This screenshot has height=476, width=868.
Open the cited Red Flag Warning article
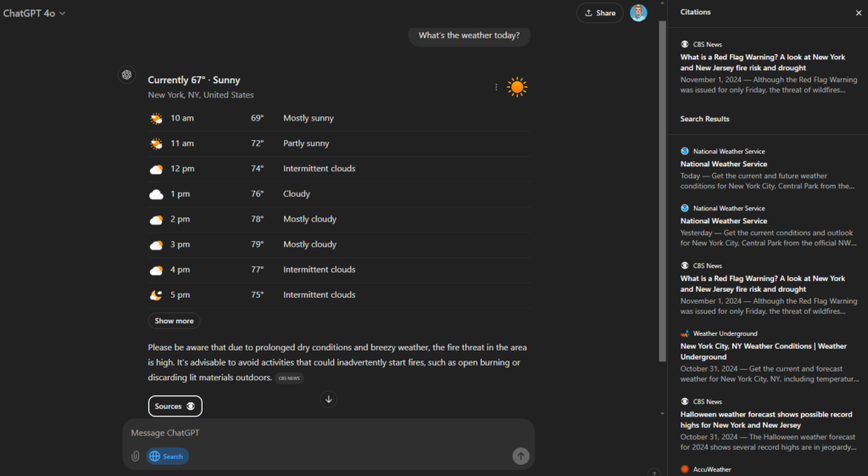762,62
